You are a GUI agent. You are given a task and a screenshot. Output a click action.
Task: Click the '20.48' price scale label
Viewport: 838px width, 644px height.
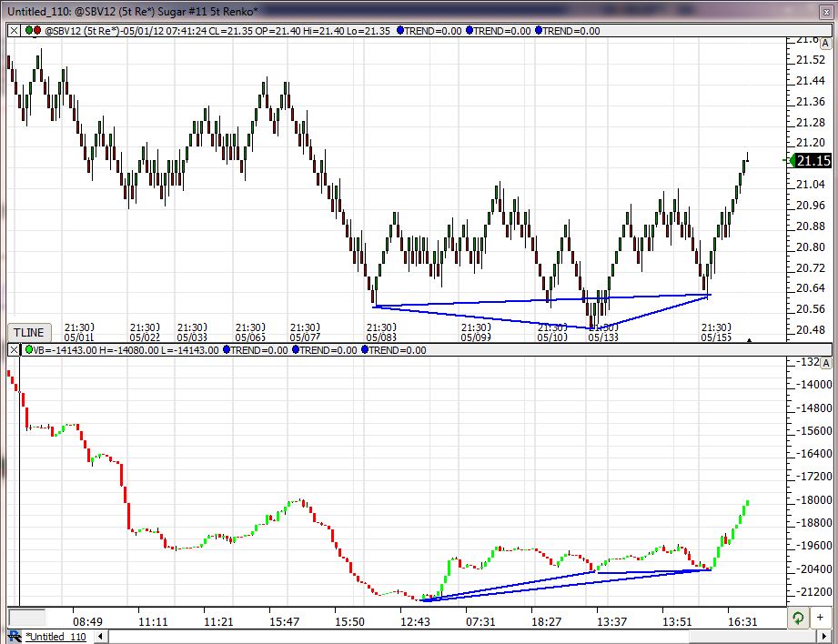pos(810,330)
